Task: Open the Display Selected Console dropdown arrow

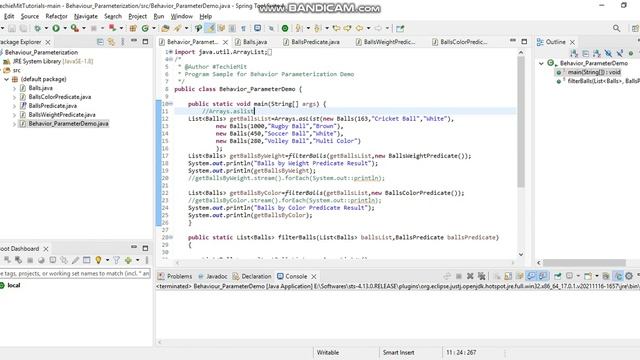Action: tap(578, 276)
